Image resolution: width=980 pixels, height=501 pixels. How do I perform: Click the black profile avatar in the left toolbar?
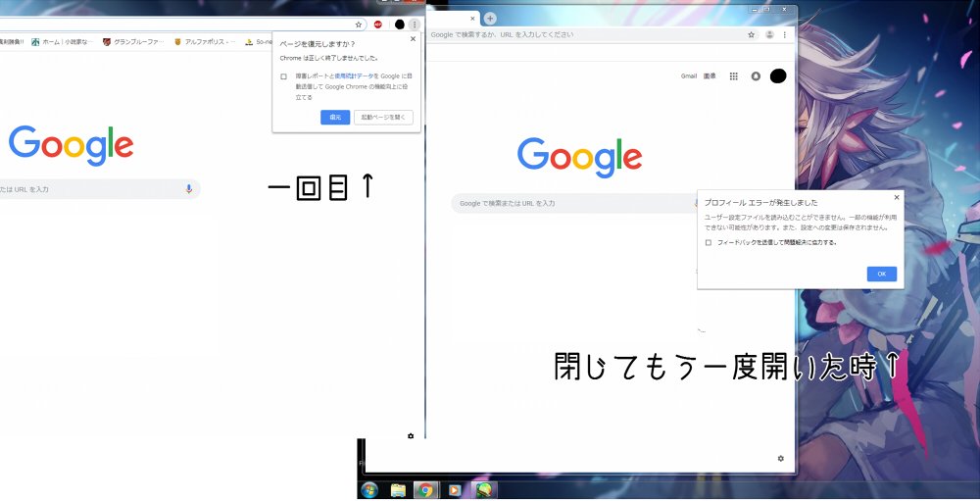(x=400, y=25)
